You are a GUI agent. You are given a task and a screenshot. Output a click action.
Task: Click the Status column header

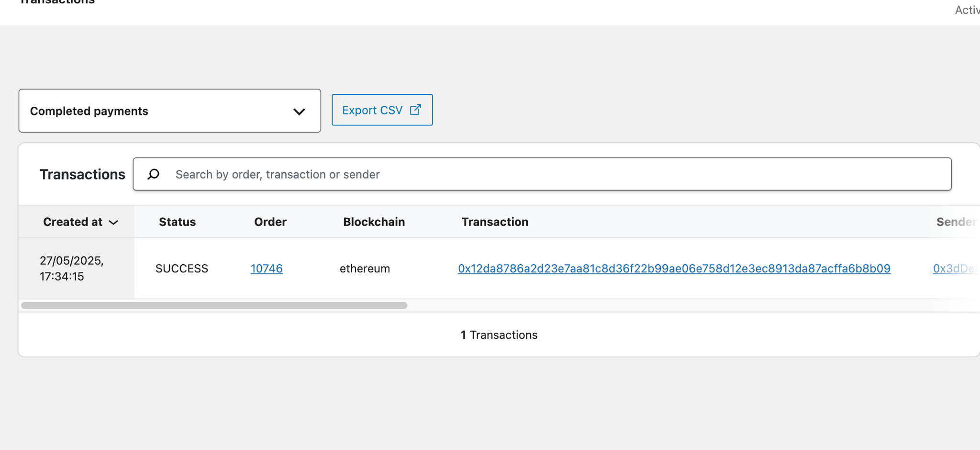[x=177, y=222]
